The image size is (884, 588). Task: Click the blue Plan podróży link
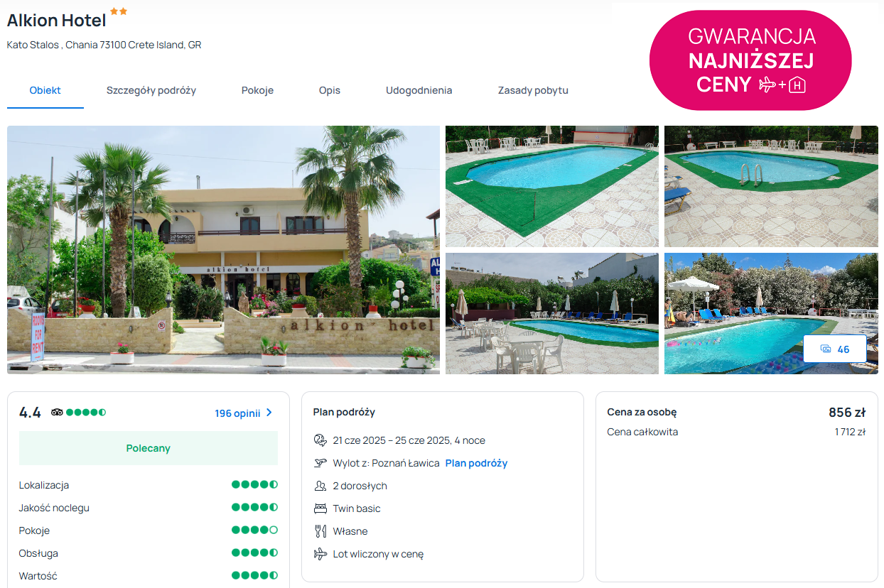click(476, 463)
